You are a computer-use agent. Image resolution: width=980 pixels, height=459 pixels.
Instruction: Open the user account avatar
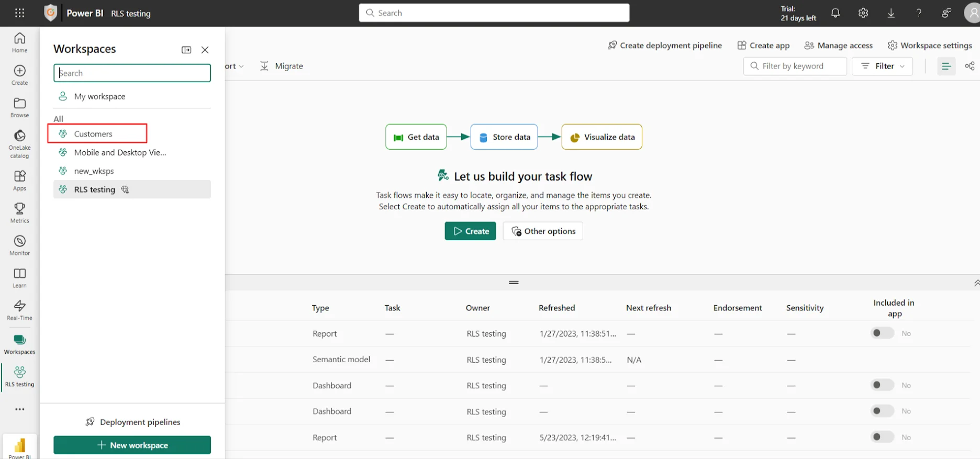point(972,13)
